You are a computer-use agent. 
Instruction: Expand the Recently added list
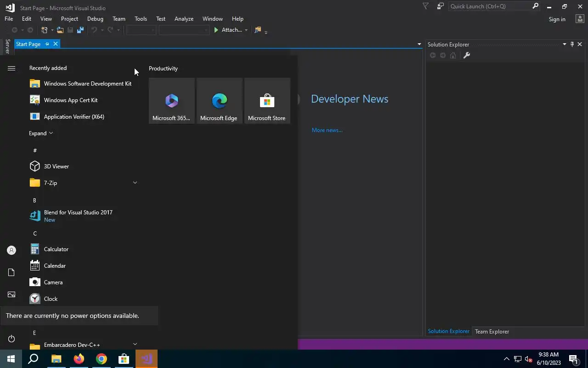[41, 133]
